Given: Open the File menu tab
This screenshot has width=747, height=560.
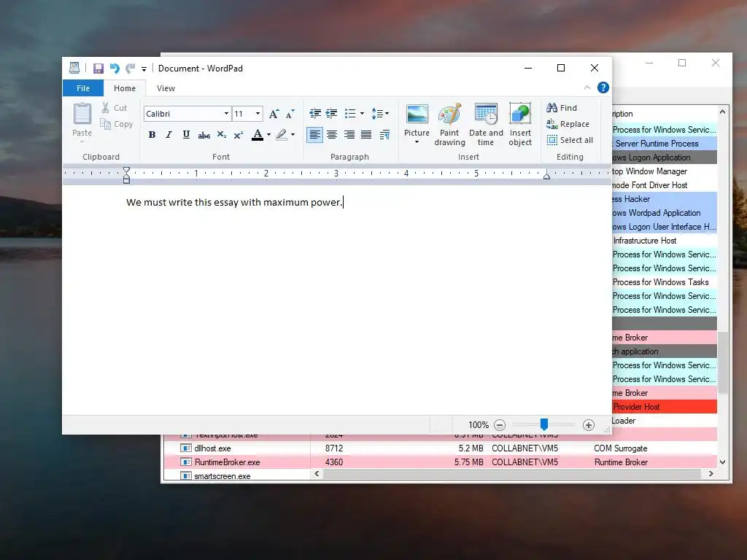Looking at the screenshot, I should (x=83, y=88).
